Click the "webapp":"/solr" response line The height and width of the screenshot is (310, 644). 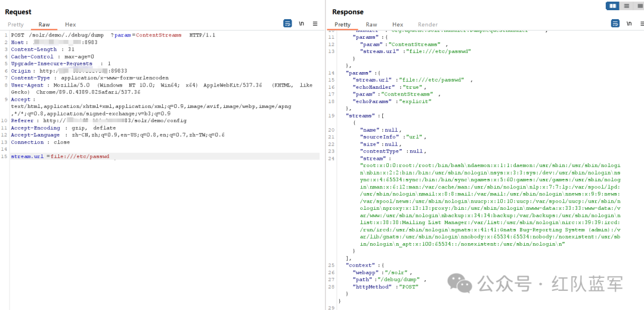[x=382, y=272]
